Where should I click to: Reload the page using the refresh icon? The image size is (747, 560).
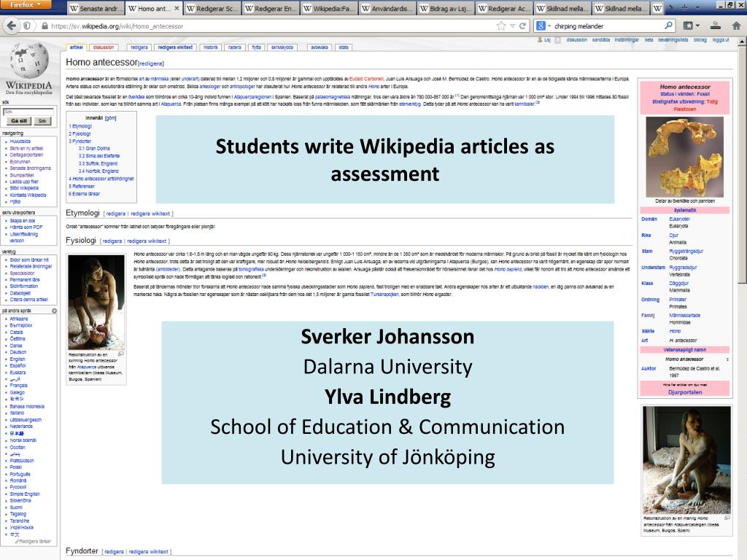point(522,26)
